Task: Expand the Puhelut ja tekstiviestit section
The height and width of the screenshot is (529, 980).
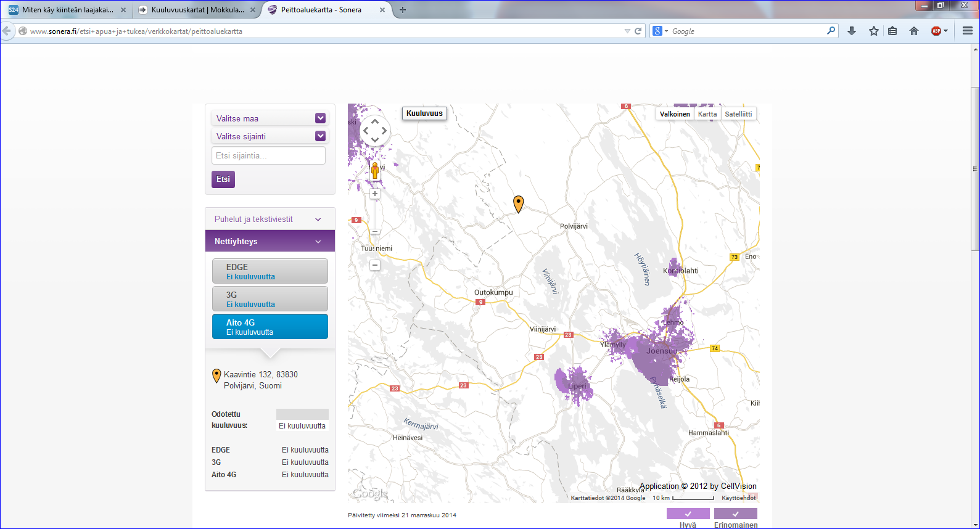Action: pyautogui.click(x=270, y=219)
